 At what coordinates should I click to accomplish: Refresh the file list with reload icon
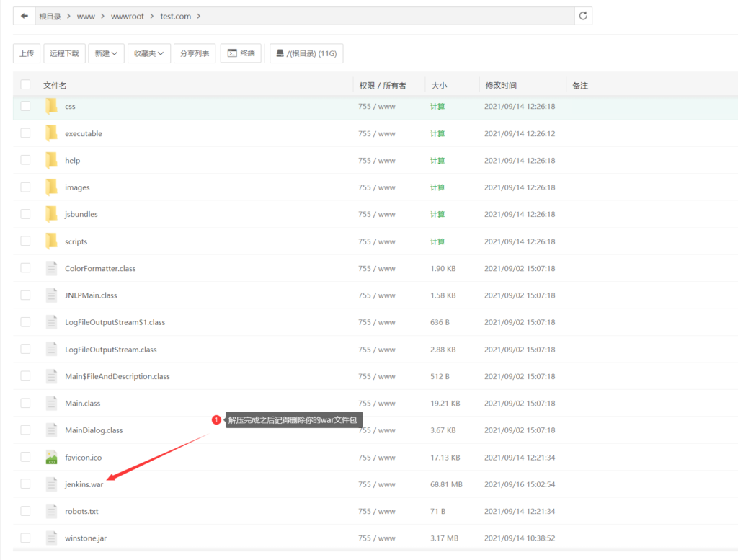click(582, 16)
